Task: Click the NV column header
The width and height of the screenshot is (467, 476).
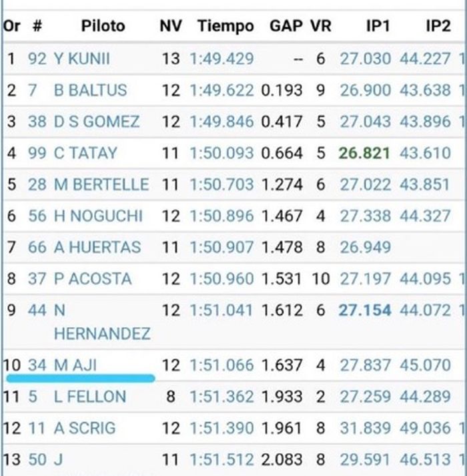Action: click(x=171, y=26)
